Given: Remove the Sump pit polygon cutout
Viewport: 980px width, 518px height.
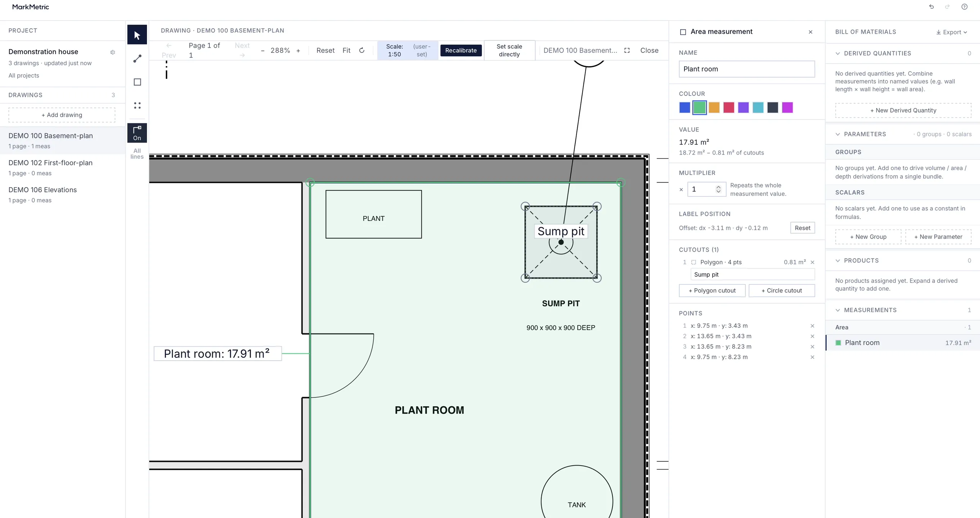Looking at the screenshot, I should click(812, 262).
